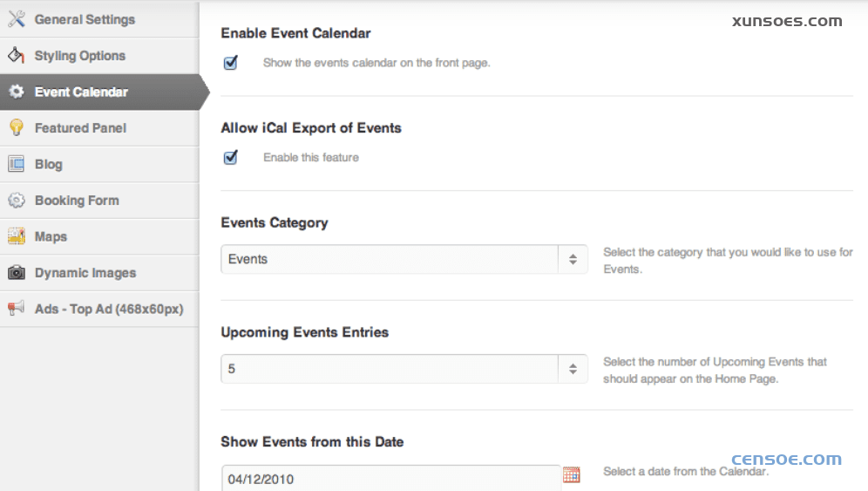The image size is (868, 491).
Task: Expand the Upcoming Events Entries dropdown
Action: point(404,369)
